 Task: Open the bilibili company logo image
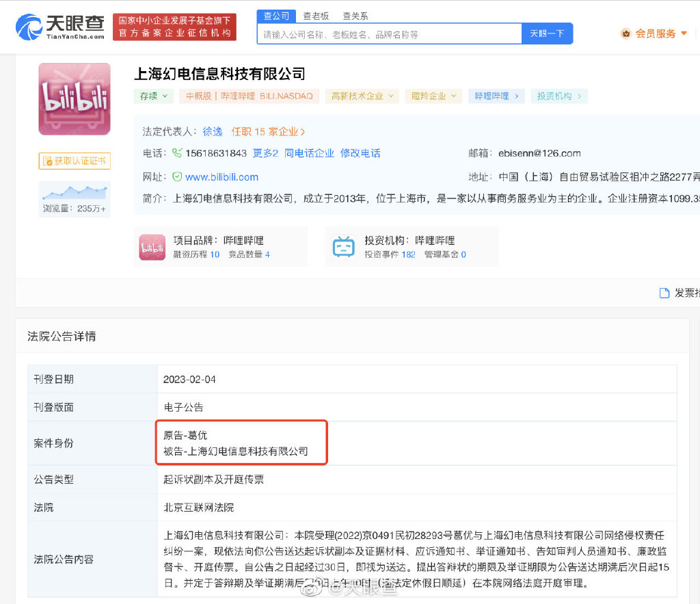[x=75, y=99]
